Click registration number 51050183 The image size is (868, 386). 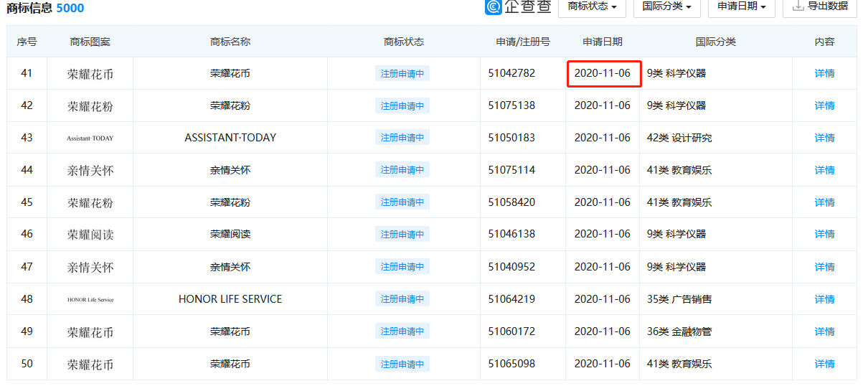[x=511, y=138]
